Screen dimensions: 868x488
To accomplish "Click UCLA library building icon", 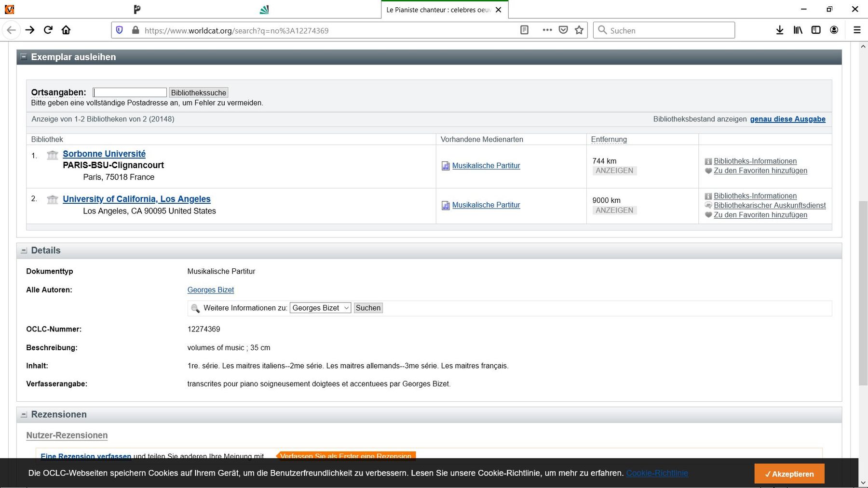I will 52,199.
